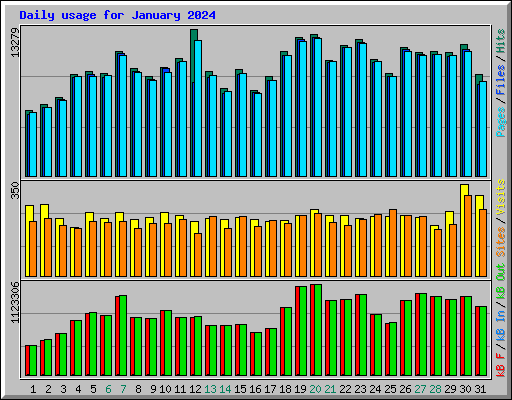Select green weekend day label 7

tap(123, 389)
